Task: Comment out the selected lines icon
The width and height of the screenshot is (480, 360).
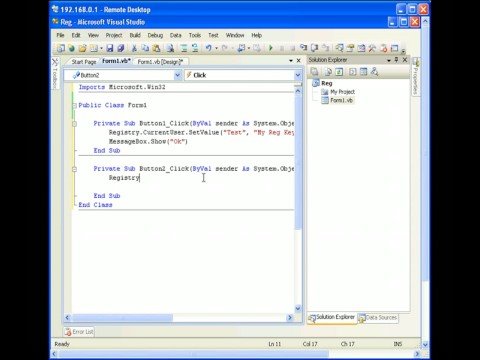Action: pos(184,48)
